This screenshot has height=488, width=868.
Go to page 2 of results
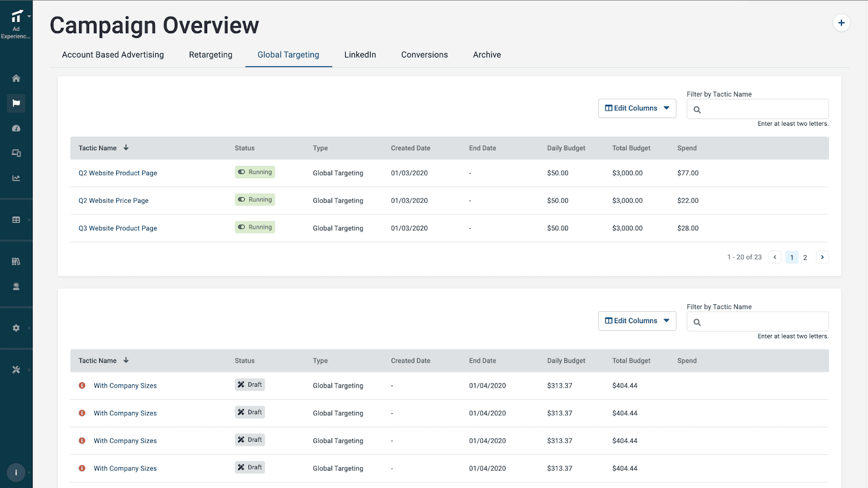point(805,258)
